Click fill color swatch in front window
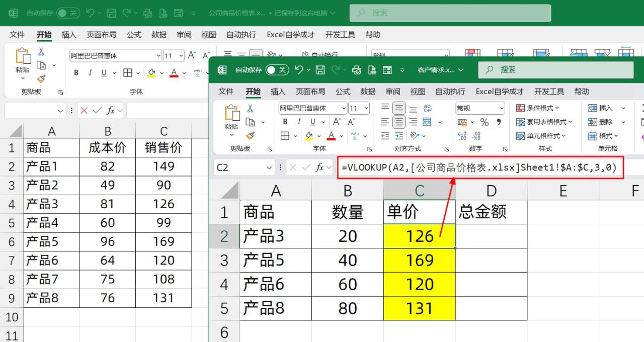Image resolution: width=644 pixels, height=342 pixels. (x=309, y=136)
